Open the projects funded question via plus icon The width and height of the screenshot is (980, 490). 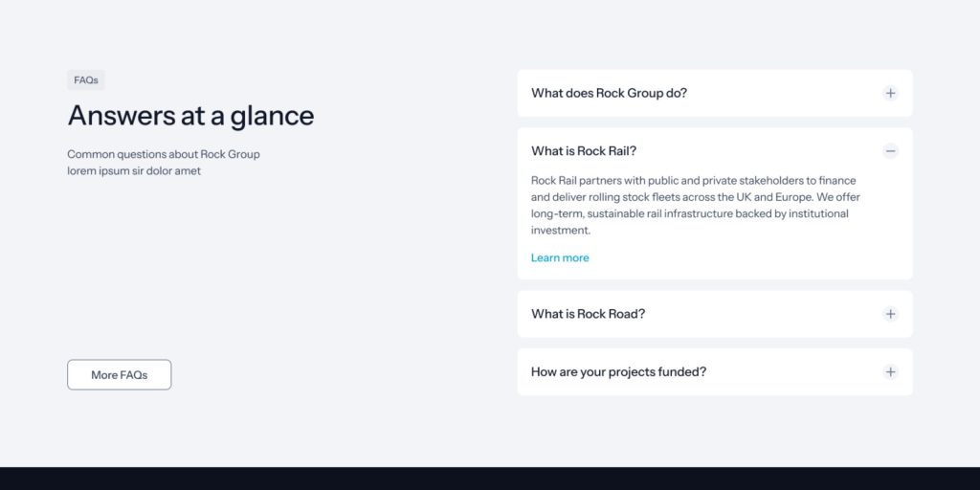click(890, 372)
